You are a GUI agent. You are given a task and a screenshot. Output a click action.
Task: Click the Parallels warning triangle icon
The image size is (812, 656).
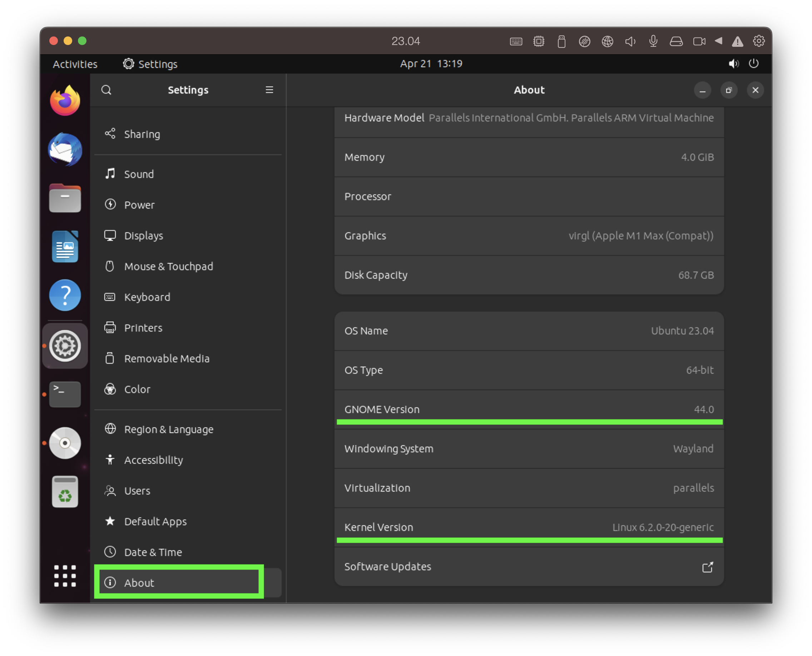738,41
